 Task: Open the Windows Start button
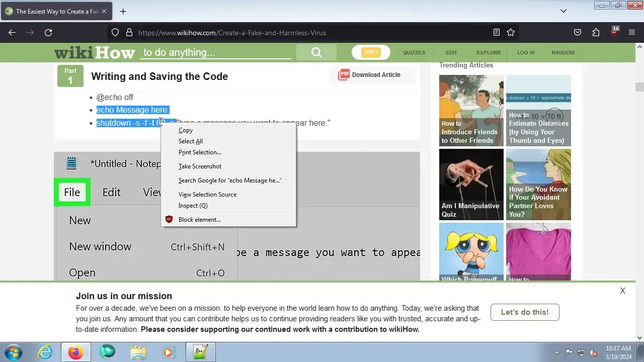click(14, 352)
